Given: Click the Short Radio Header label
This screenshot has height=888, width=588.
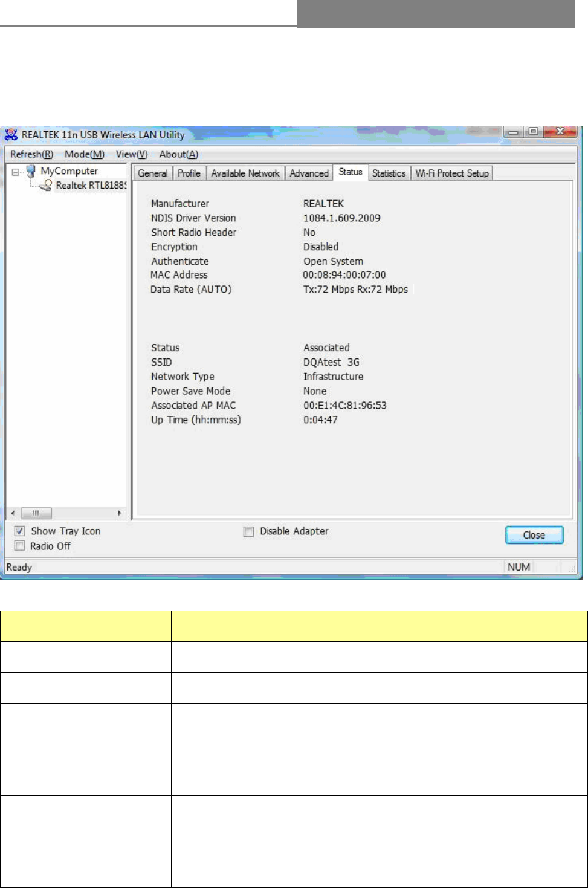Looking at the screenshot, I should (x=193, y=233).
